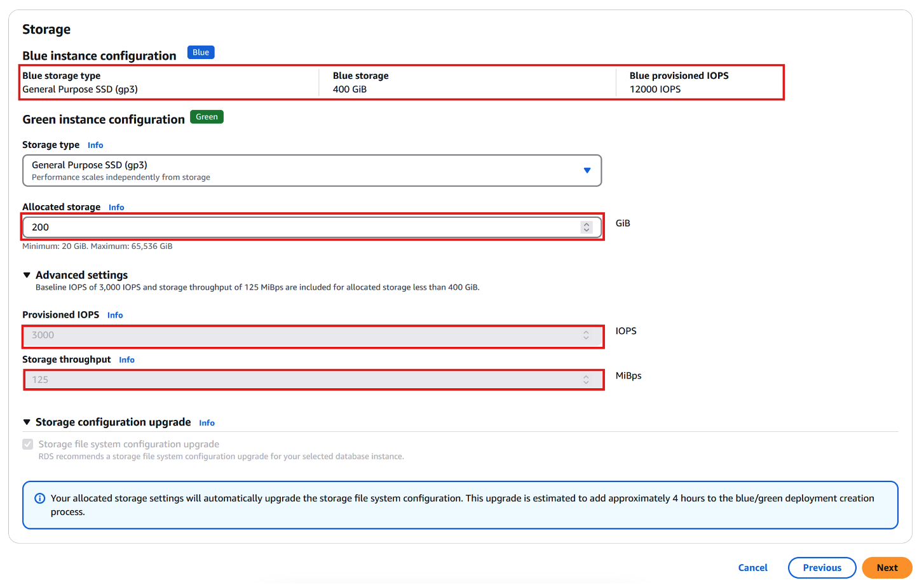Screen dimensions: 924x585
Task: Click the Storage throughput field showing 125
Action: point(312,380)
